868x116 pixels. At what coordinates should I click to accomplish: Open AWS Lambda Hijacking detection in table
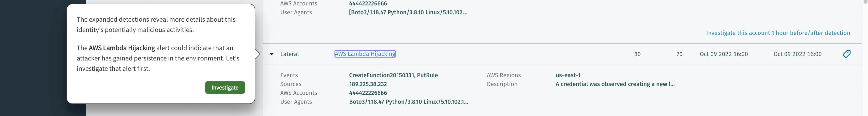(365, 54)
